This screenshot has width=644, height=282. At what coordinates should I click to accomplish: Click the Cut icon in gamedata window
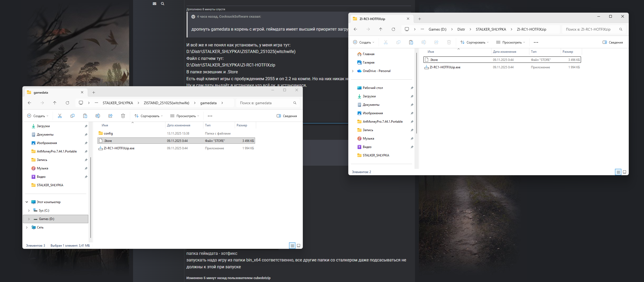60,116
